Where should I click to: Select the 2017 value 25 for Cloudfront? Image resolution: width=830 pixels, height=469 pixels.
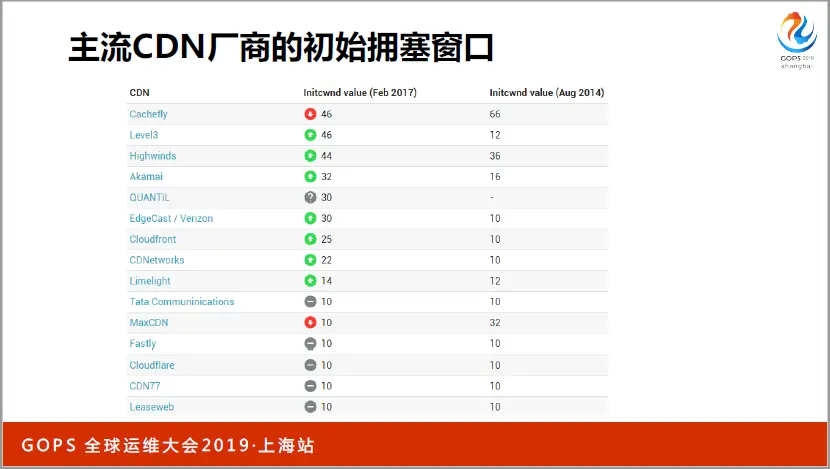tap(327, 239)
